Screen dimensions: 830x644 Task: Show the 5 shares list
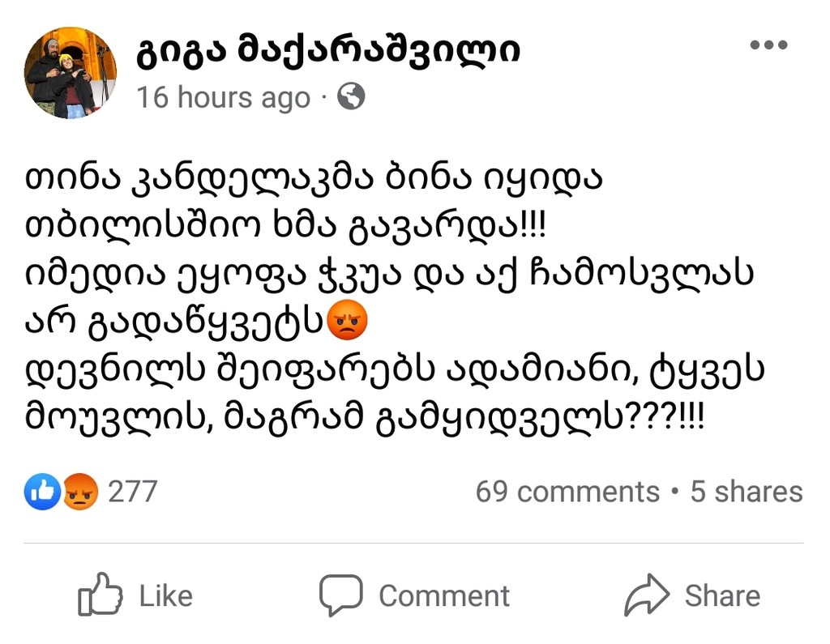tap(746, 492)
